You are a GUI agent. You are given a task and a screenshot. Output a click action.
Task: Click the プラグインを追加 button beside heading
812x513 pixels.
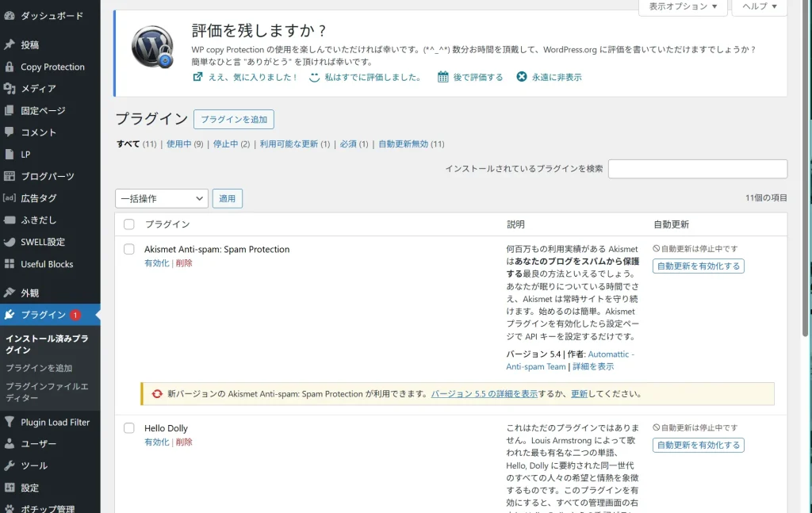pyautogui.click(x=234, y=120)
